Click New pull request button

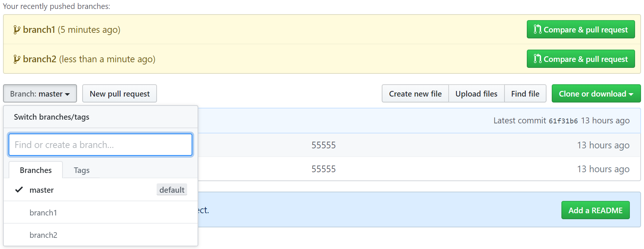tap(119, 94)
